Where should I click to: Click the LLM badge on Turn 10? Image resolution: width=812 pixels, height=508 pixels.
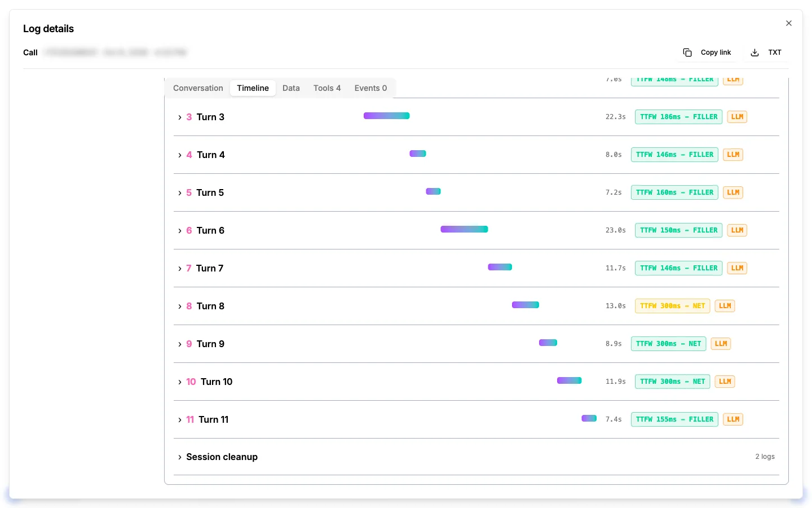(x=725, y=382)
